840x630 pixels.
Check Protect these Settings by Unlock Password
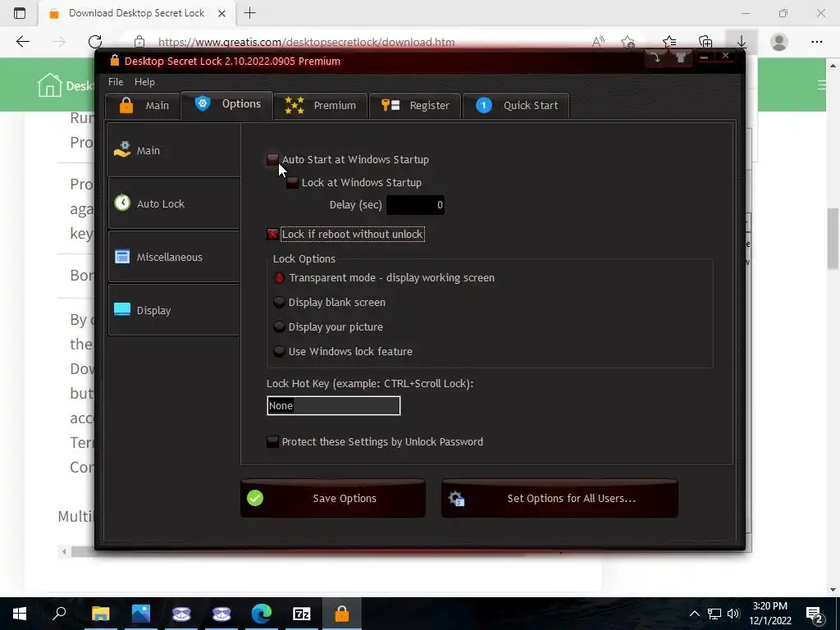tap(272, 442)
